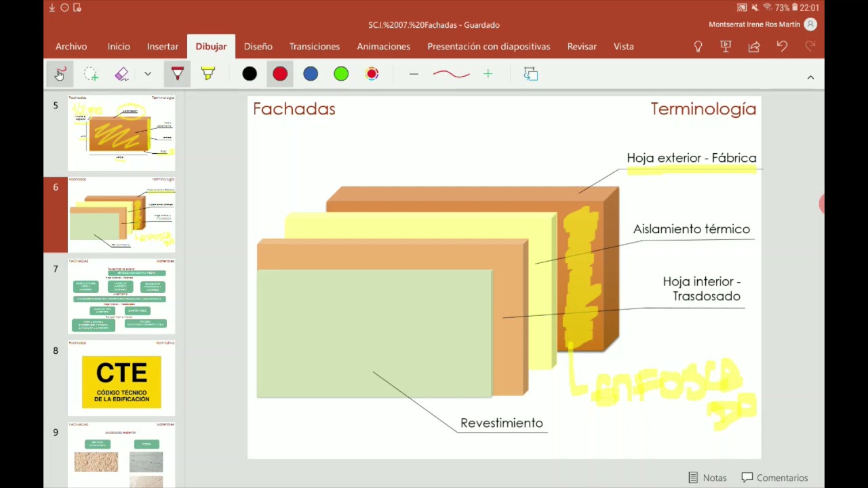The width and height of the screenshot is (868, 488).
Task: Switch to the Inicio tab
Action: tap(119, 46)
